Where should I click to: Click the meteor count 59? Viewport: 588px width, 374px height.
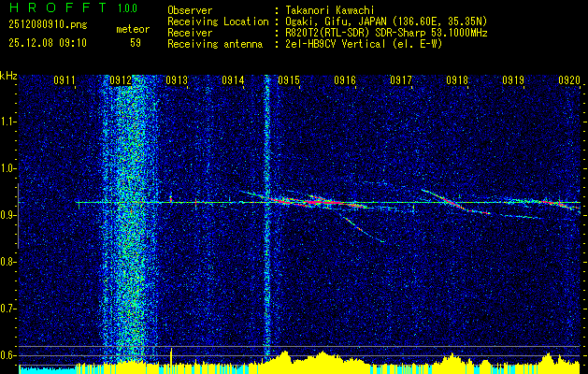coord(136,43)
